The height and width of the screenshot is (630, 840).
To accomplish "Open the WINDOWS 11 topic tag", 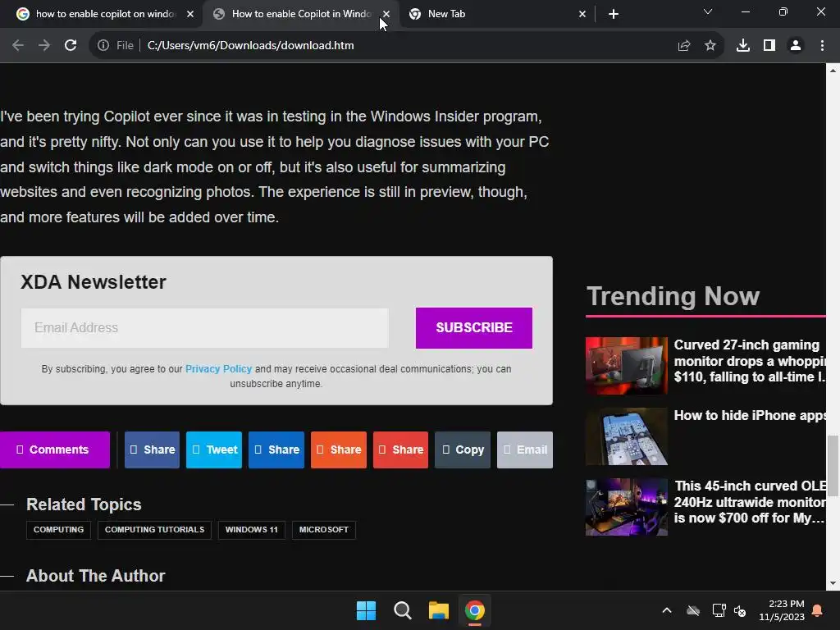I will (251, 530).
